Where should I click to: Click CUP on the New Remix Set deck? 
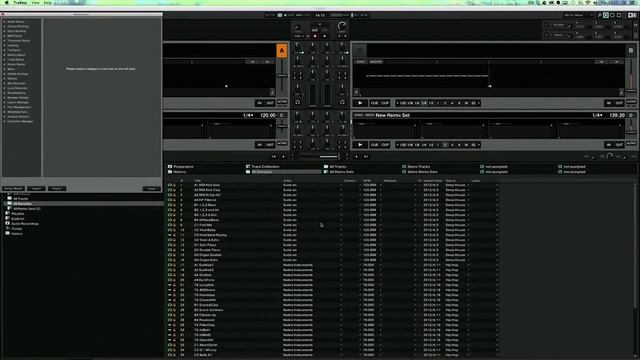tap(385, 145)
